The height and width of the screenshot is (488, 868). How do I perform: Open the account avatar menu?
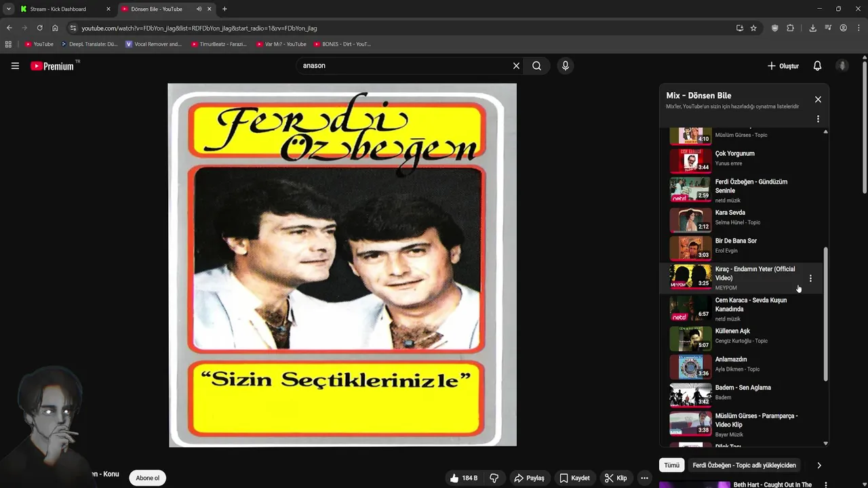[842, 66]
